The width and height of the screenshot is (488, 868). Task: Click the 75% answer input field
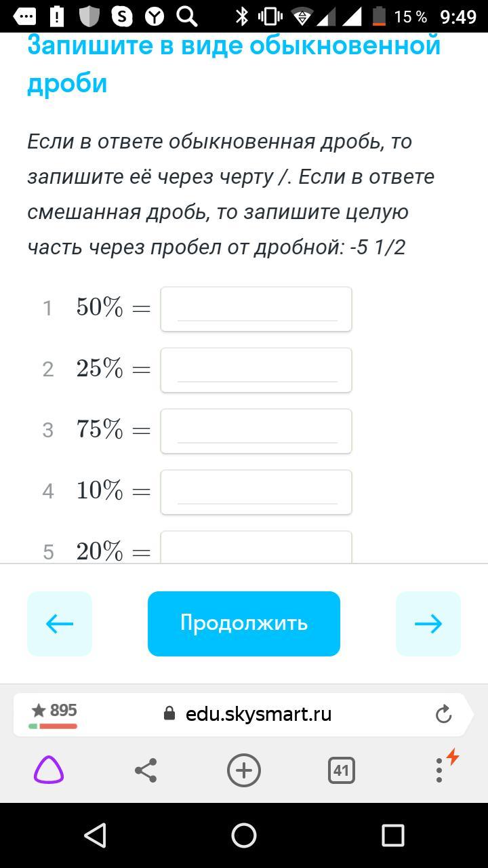[x=256, y=431]
